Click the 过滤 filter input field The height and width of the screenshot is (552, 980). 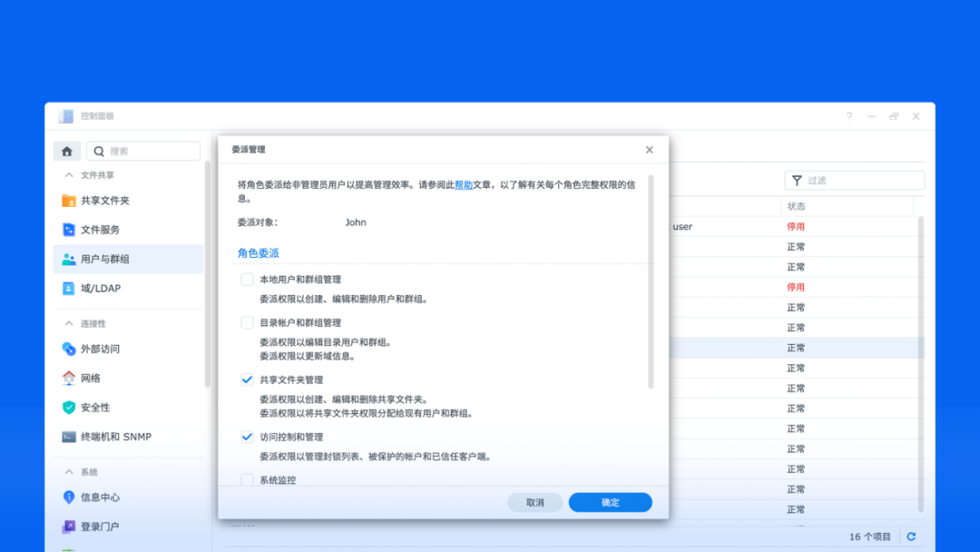coord(862,181)
